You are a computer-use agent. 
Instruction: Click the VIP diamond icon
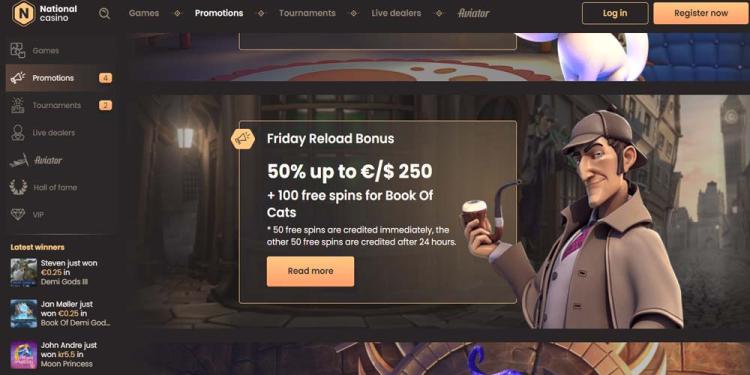(x=18, y=214)
